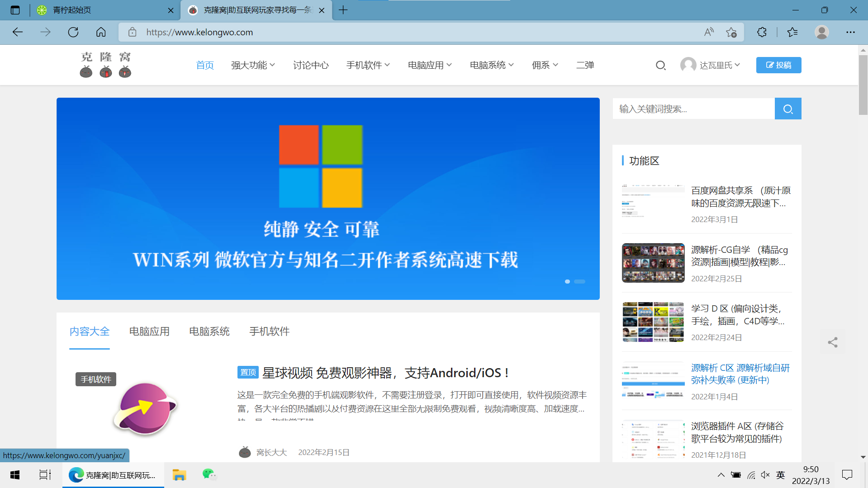Open the 星球视频 app thumbnail
The height and width of the screenshot is (488, 868).
(x=145, y=409)
